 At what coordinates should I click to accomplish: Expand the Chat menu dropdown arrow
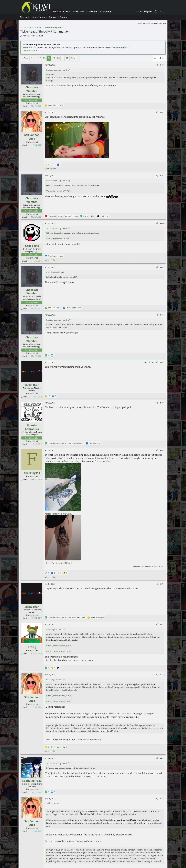tap(70, 11)
